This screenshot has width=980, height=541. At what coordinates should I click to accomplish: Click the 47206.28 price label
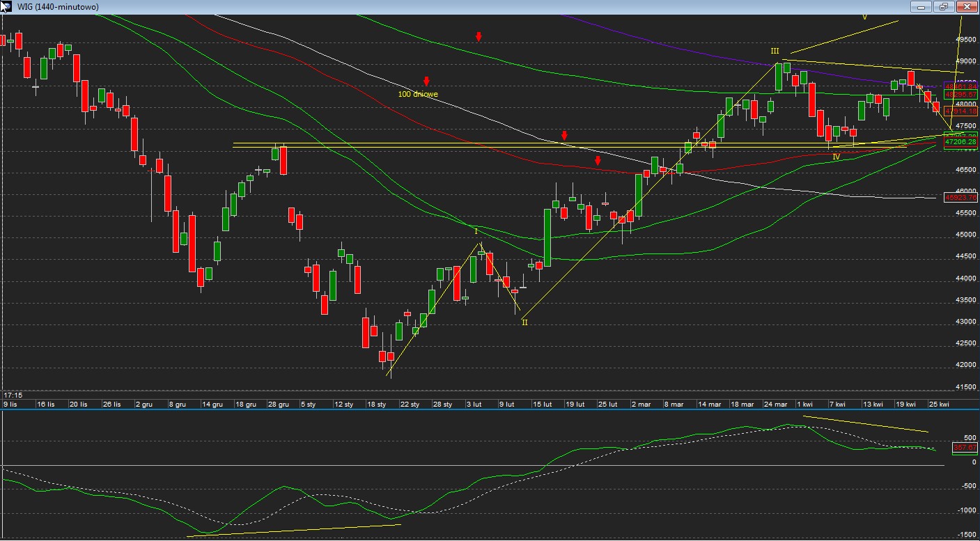pos(961,142)
